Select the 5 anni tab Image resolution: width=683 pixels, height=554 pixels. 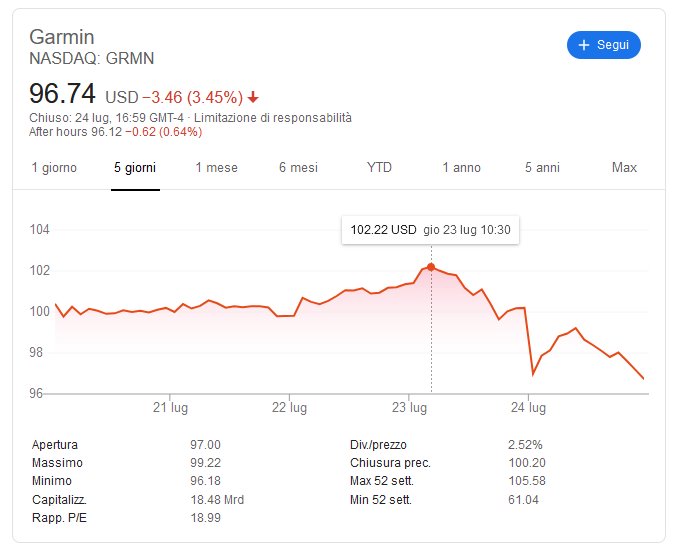point(542,168)
